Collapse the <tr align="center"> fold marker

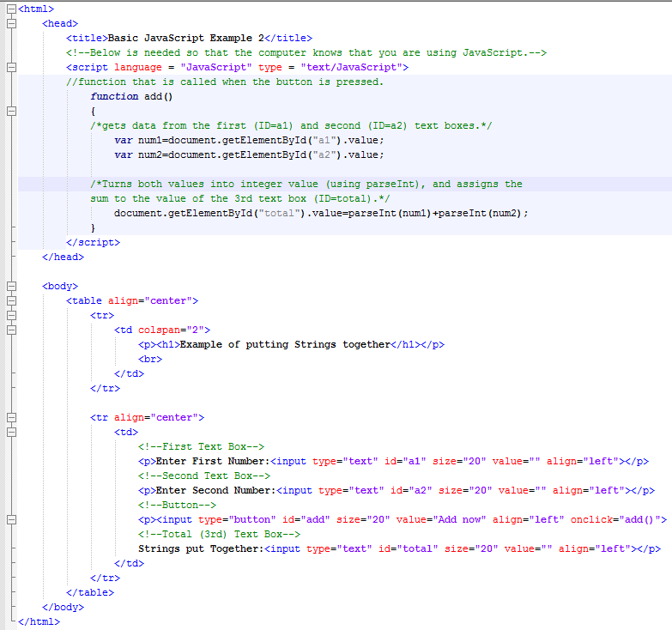tap(11, 417)
